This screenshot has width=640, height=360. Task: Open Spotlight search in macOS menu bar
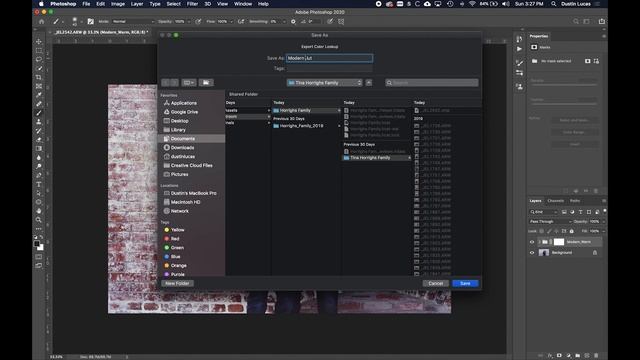553,4
